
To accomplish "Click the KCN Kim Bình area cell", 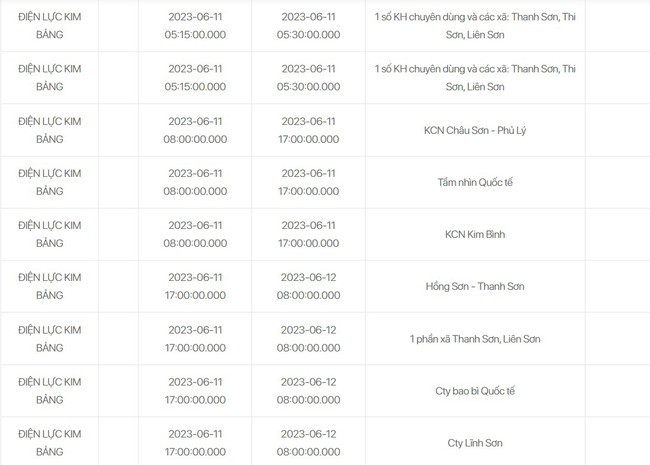I will coord(476,234).
